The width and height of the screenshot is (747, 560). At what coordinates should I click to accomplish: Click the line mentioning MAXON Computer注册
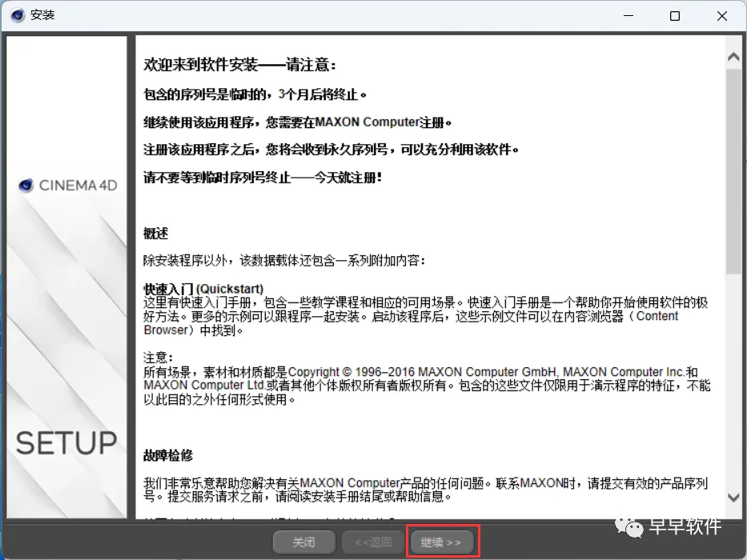click(297, 122)
